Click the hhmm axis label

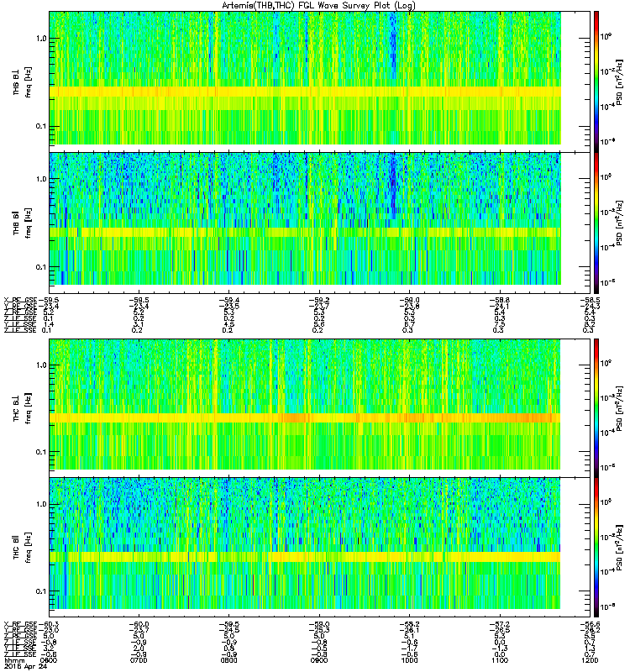(x=14, y=660)
